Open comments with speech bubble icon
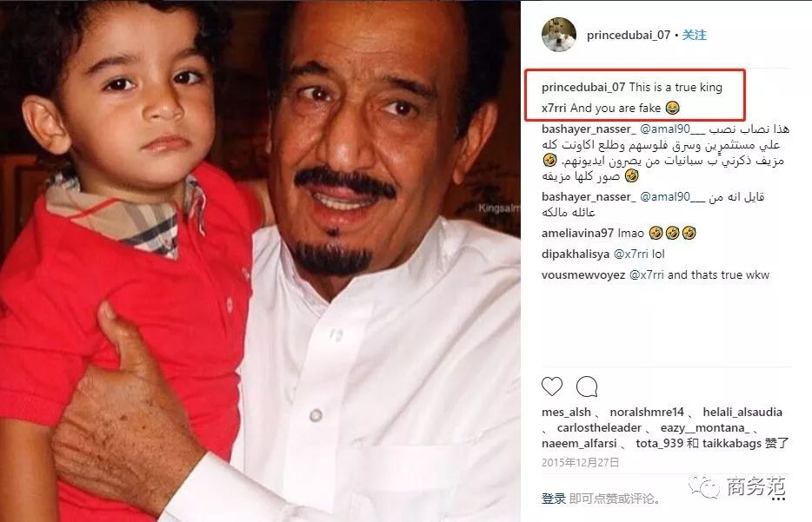The image size is (812, 522). coord(587,387)
